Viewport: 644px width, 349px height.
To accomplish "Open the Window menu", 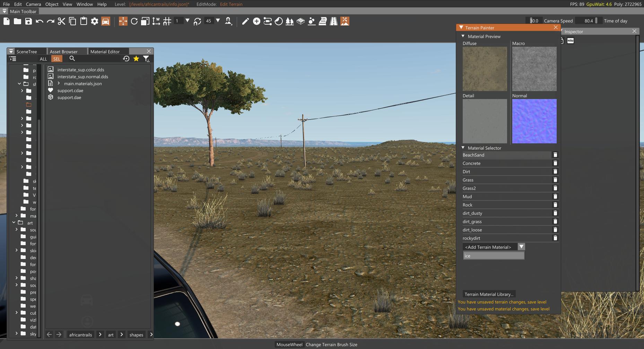I will (85, 4).
